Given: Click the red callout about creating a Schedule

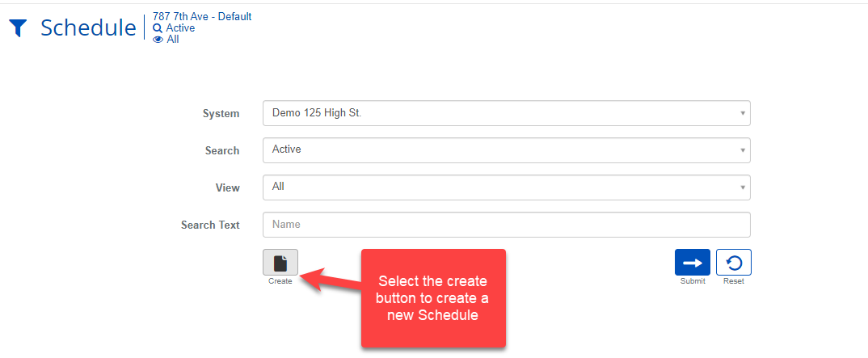Looking at the screenshot, I should coord(432,298).
